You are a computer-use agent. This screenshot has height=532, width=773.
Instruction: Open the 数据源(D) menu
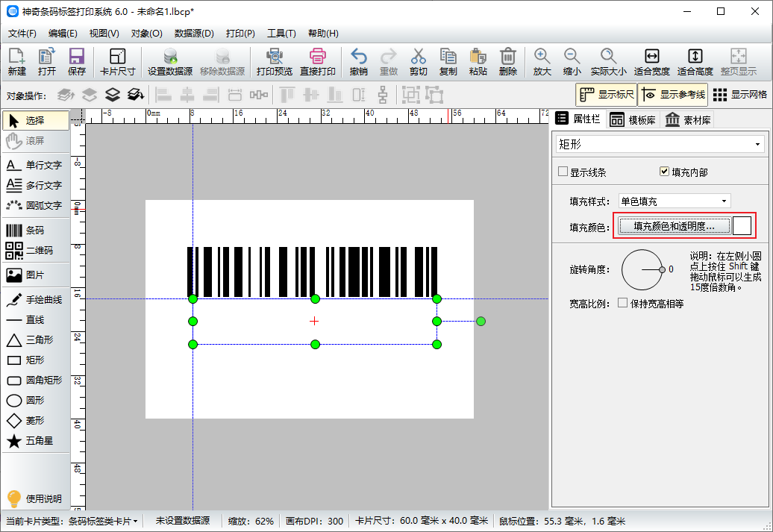(x=194, y=34)
